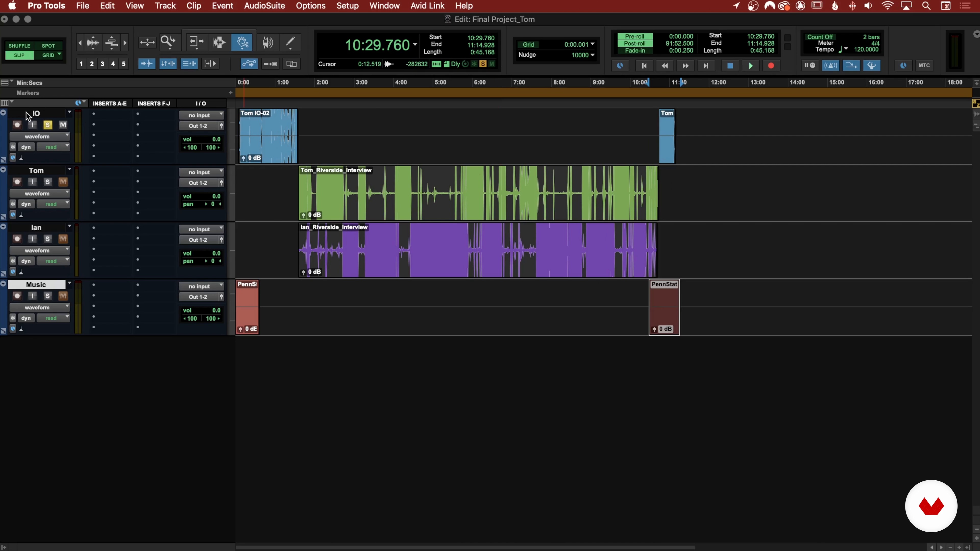Open IO track waveform view selector
The image size is (980, 551).
[x=40, y=136]
